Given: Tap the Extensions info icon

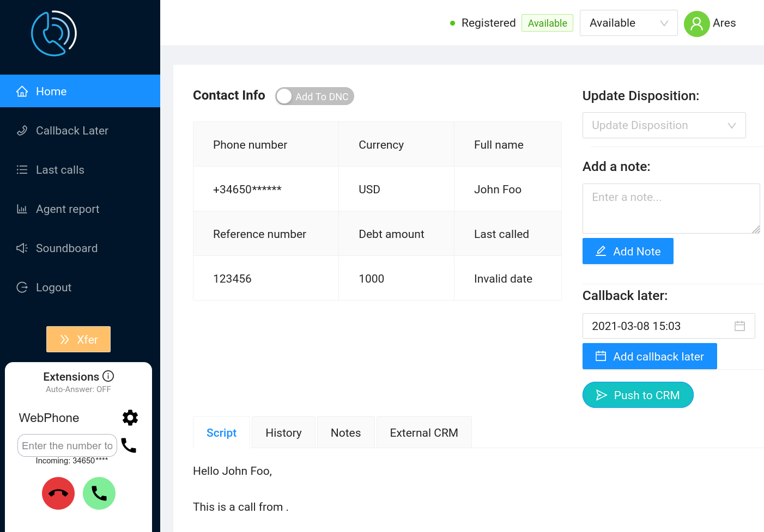Looking at the screenshot, I should pyautogui.click(x=108, y=376).
